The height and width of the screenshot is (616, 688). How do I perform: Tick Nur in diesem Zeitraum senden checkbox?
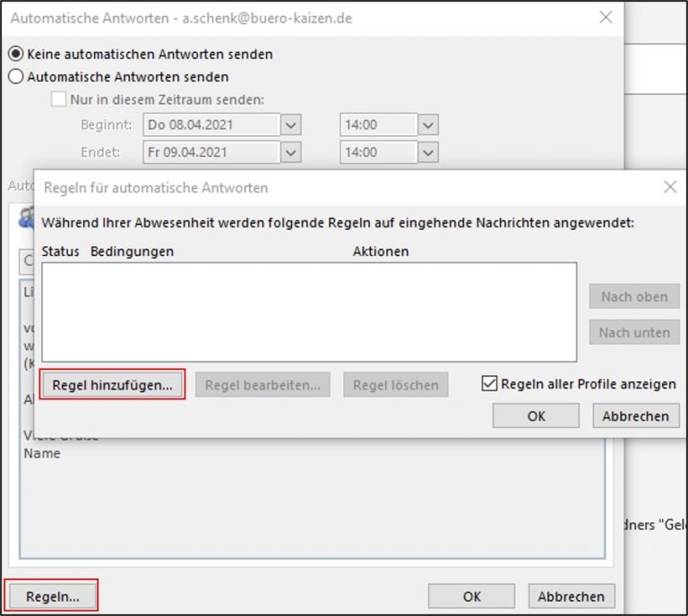click(59, 100)
